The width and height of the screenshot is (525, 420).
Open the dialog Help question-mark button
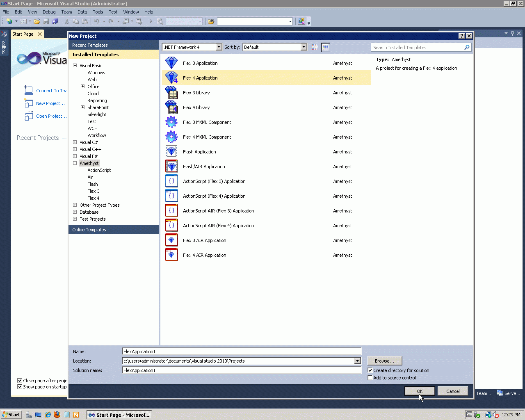coord(462,36)
